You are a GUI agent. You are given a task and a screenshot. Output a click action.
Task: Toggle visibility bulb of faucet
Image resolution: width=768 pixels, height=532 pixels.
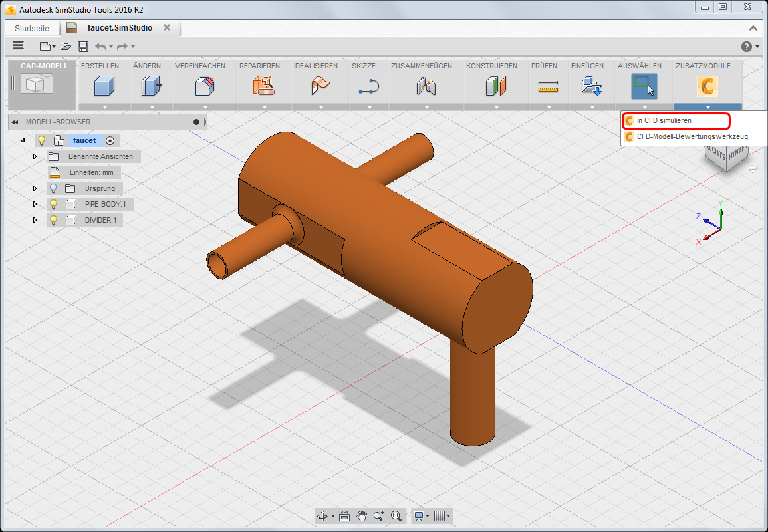[42, 140]
